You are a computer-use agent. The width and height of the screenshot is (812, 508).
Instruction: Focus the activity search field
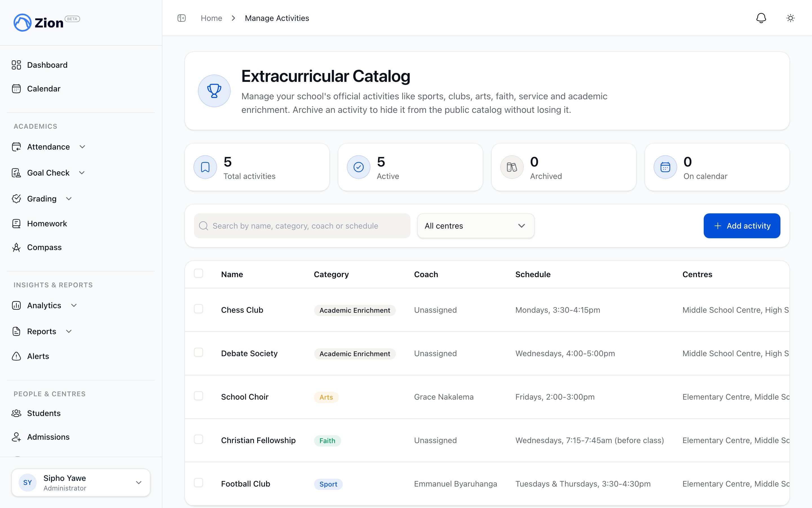point(302,226)
